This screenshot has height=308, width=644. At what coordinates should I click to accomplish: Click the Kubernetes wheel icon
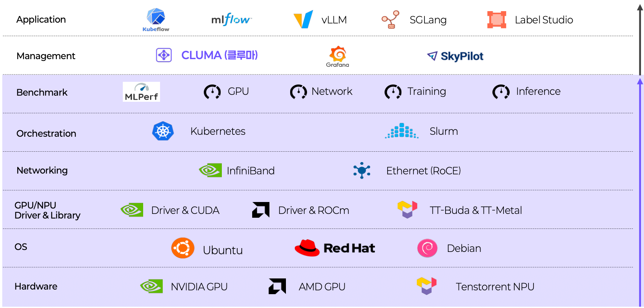pos(163,131)
